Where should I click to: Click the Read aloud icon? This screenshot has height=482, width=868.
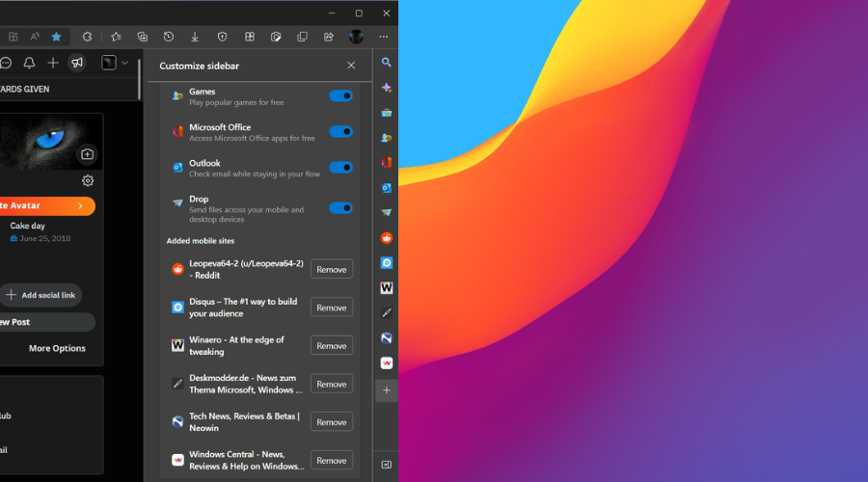tap(35, 37)
